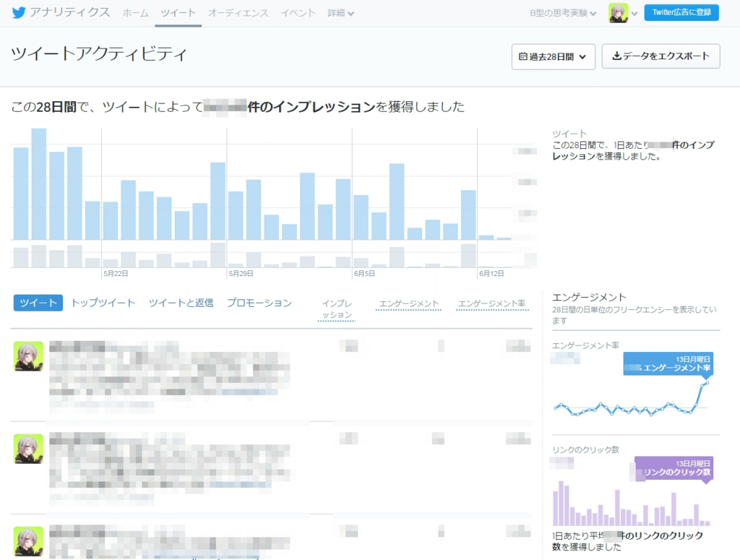Screen dimensions: 740x560
Task: Click the エンゲージメント率 column header
Action: tap(491, 303)
